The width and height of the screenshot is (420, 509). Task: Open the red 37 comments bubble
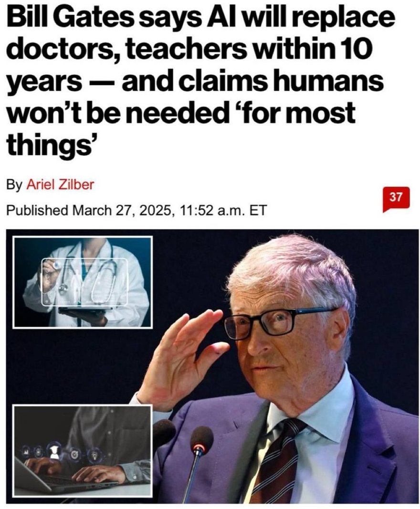coord(396,198)
